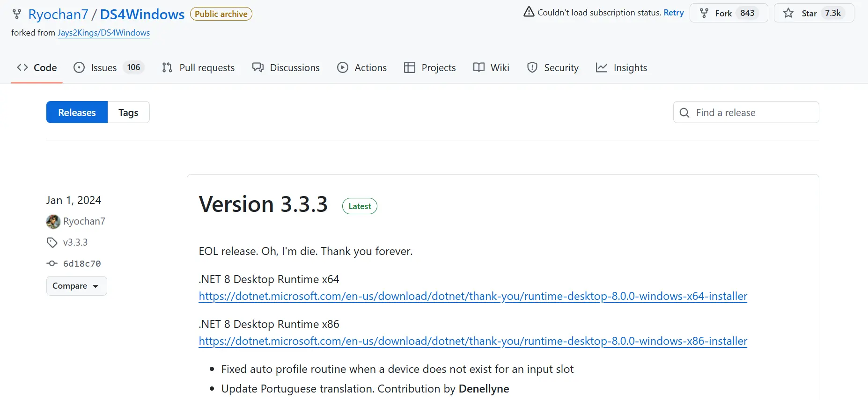
Task: Open the Issues tab
Action: pos(103,68)
